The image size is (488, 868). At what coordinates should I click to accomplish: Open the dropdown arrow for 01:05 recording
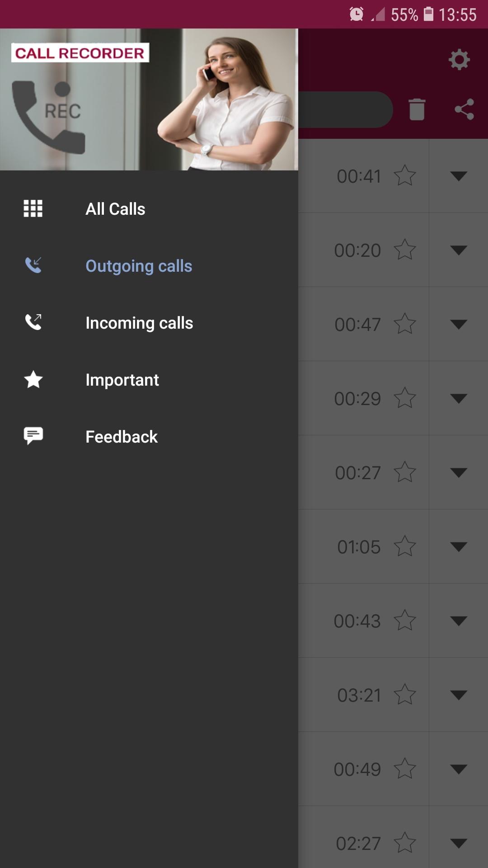458,547
